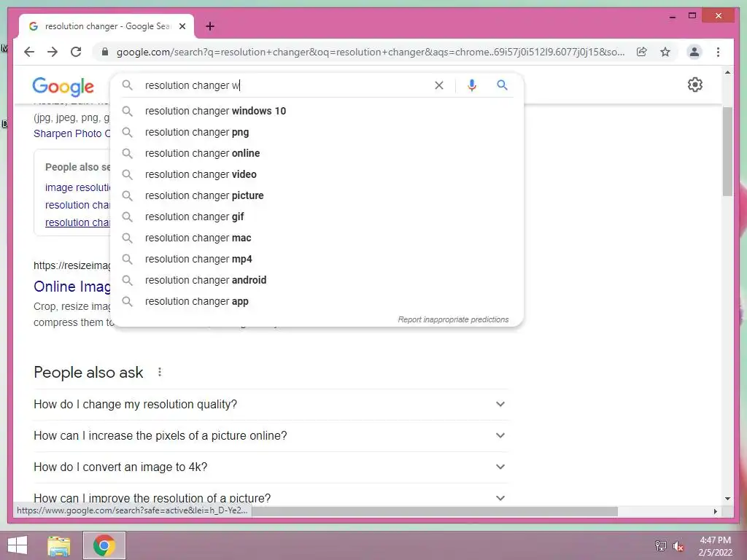Click the muted volume tray icon
Image resolution: width=747 pixels, height=560 pixels.
click(x=678, y=545)
